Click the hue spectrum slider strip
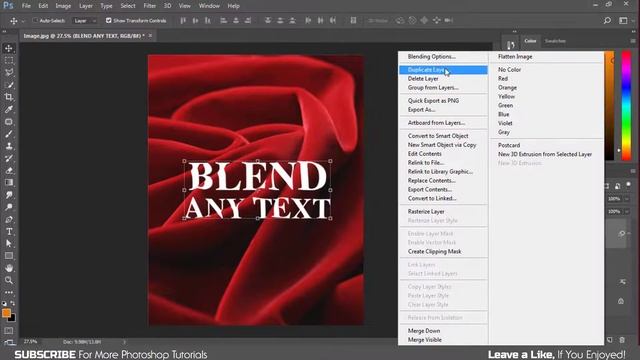Viewport: 640px width, 360px height. tap(626, 105)
